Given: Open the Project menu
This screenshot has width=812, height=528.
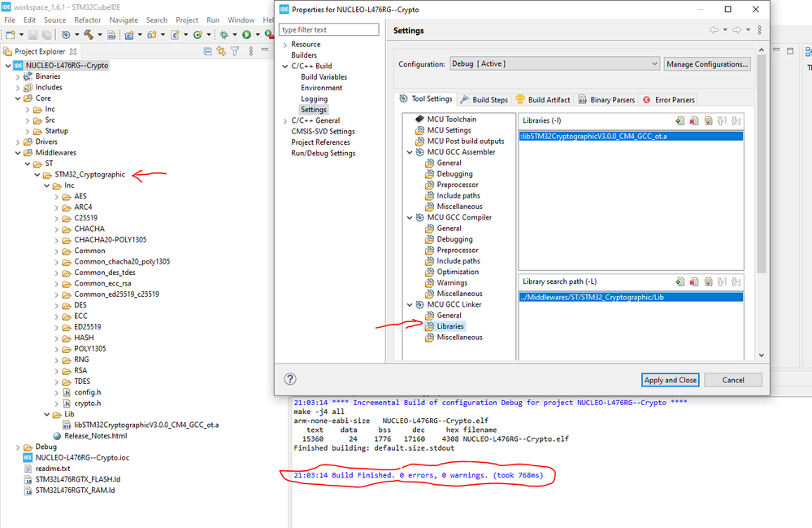Looking at the screenshot, I should click(187, 20).
